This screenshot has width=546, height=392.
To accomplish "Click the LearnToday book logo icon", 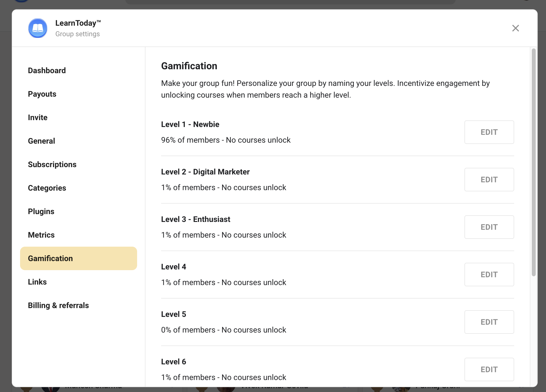I will point(38,28).
